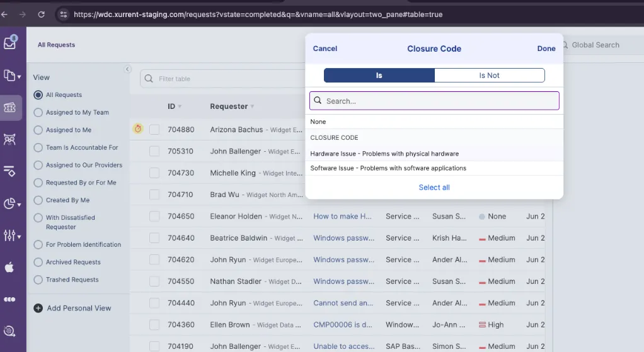Viewport: 644px width, 352px height.
Task: Check the box for request 705310
Action: click(x=154, y=151)
